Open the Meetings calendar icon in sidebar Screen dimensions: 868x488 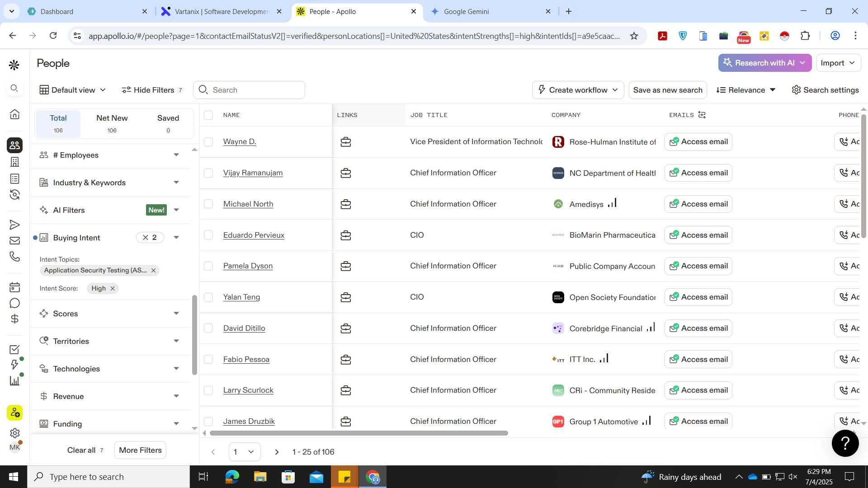click(x=14, y=287)
